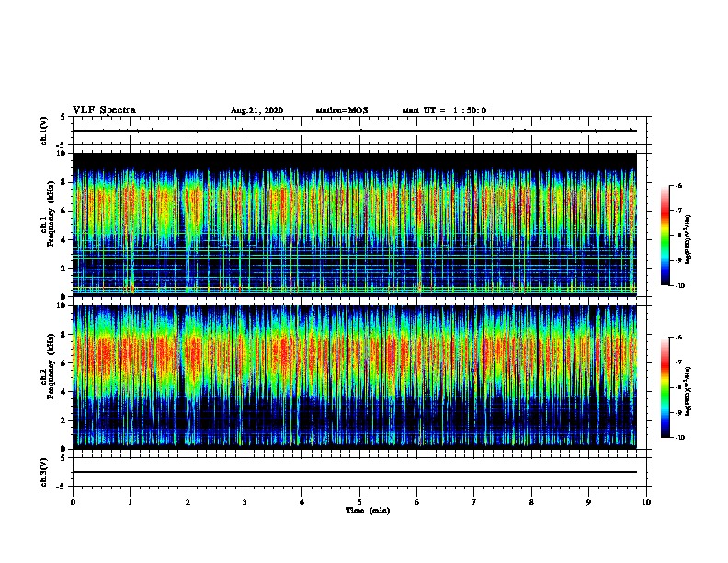Click the '6' kHz tick on ch.2 frequency axis

pos(64,363)
